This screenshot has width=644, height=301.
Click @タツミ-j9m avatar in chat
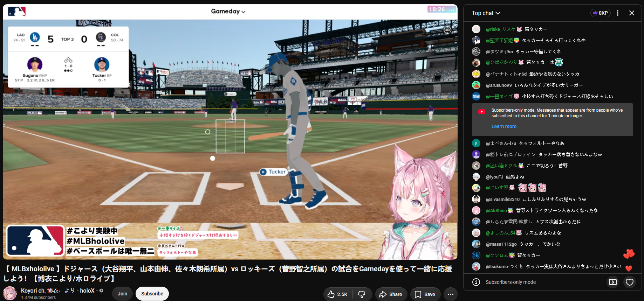tap(476, 51)
